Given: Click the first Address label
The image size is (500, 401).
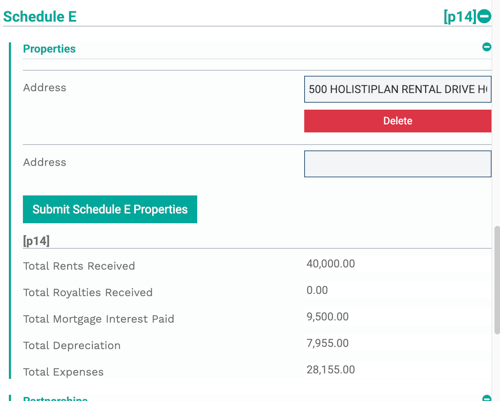Looking at the screenshot, I should coord(45,88).
